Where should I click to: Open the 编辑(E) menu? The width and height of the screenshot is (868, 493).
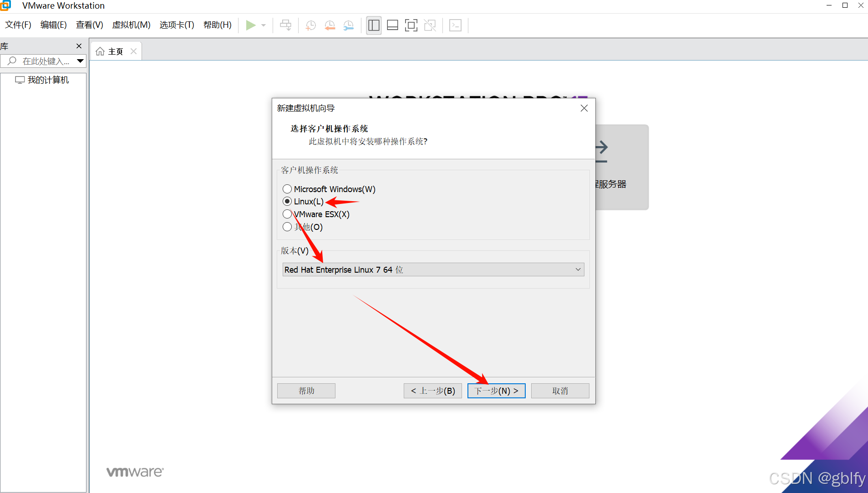[x=54, y=25]
